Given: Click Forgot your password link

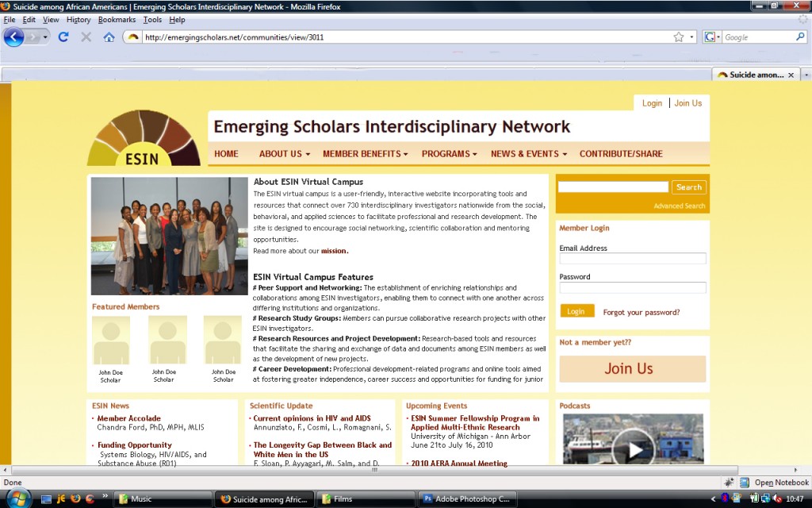Looking at the screenshot, I should click(x=641, y=312).
